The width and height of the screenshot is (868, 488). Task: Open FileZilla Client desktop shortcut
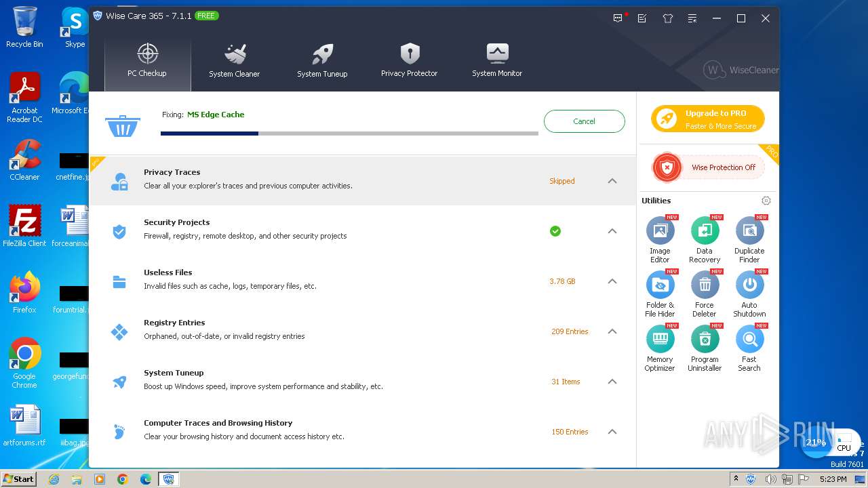(24, 226)
